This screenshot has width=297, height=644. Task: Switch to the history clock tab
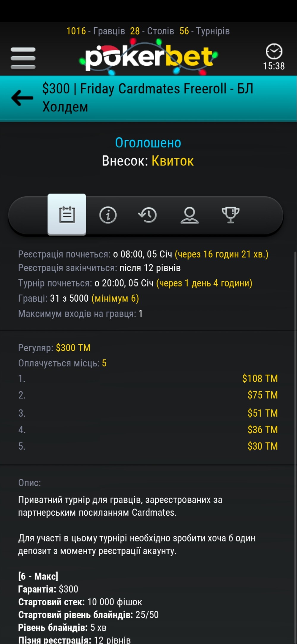click(148, 215)
